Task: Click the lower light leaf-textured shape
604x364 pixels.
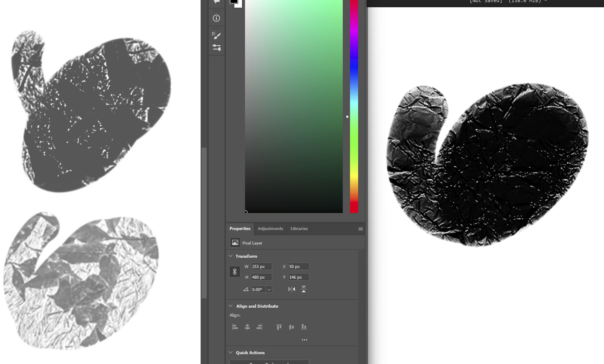Action: [x=81, y=280]
